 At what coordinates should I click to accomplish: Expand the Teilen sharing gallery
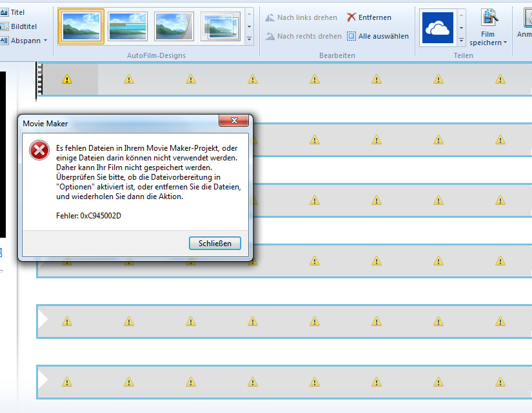point(461,40)
